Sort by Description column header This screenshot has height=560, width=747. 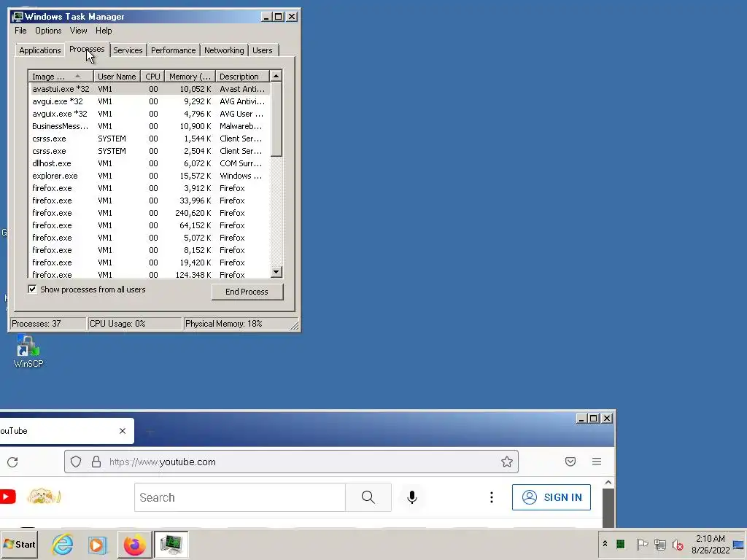coord(242,76)
